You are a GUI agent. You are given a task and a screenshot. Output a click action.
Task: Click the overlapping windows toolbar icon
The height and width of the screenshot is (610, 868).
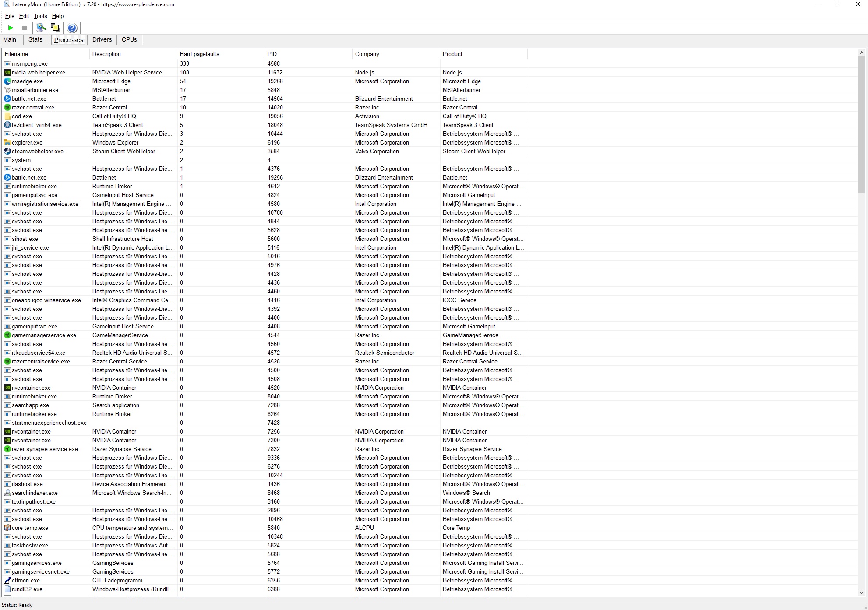click(x=56, y=28)
